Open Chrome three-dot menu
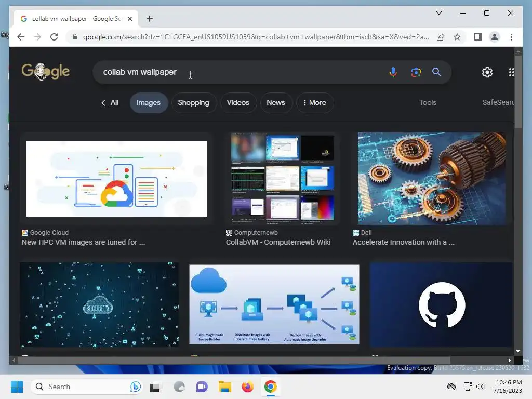 511,37
